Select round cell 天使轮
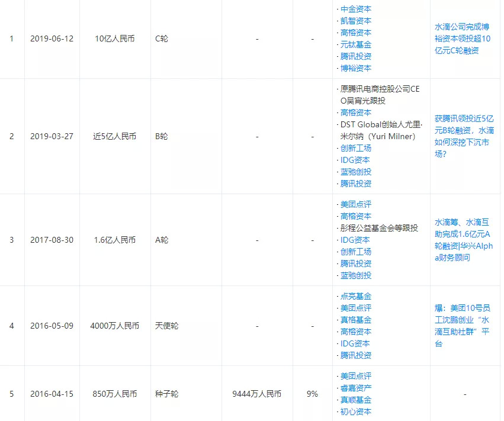Screen dimensions: 504x421 166,326
